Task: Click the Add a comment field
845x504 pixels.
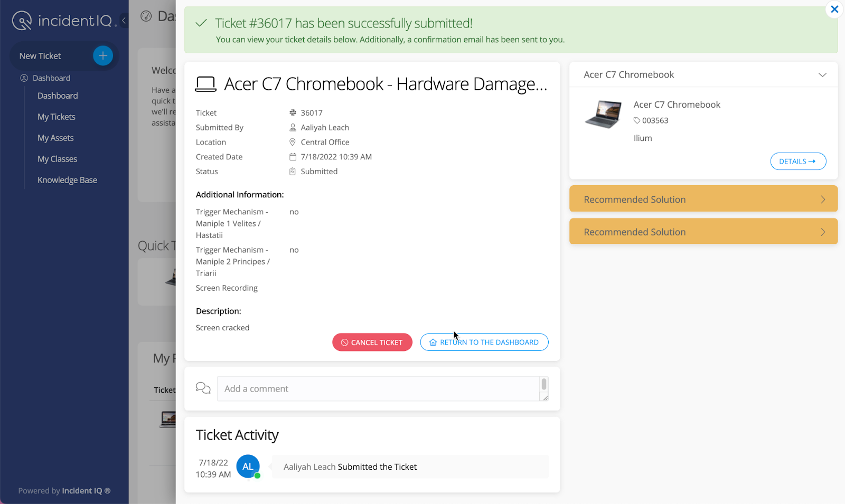Action: tap(378, 388)
